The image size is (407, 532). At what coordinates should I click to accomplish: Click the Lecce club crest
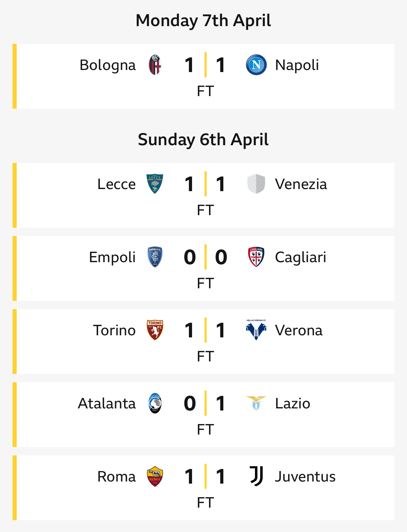[155, 184]
